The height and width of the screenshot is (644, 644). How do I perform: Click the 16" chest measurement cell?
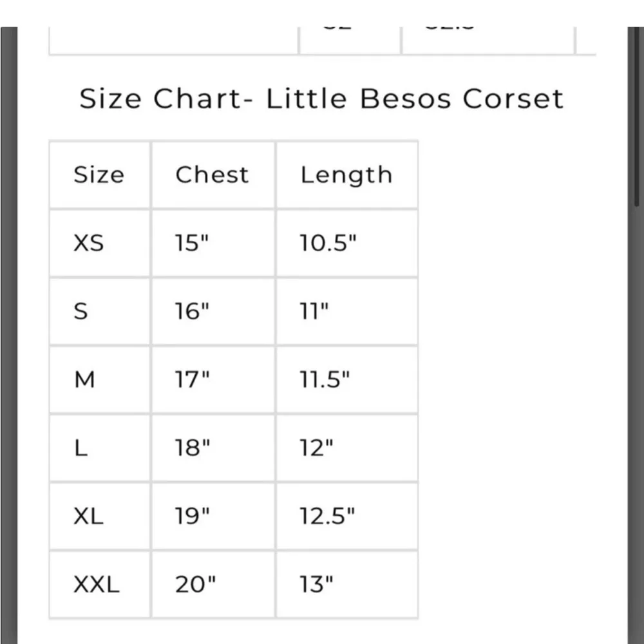click(193, 312)
